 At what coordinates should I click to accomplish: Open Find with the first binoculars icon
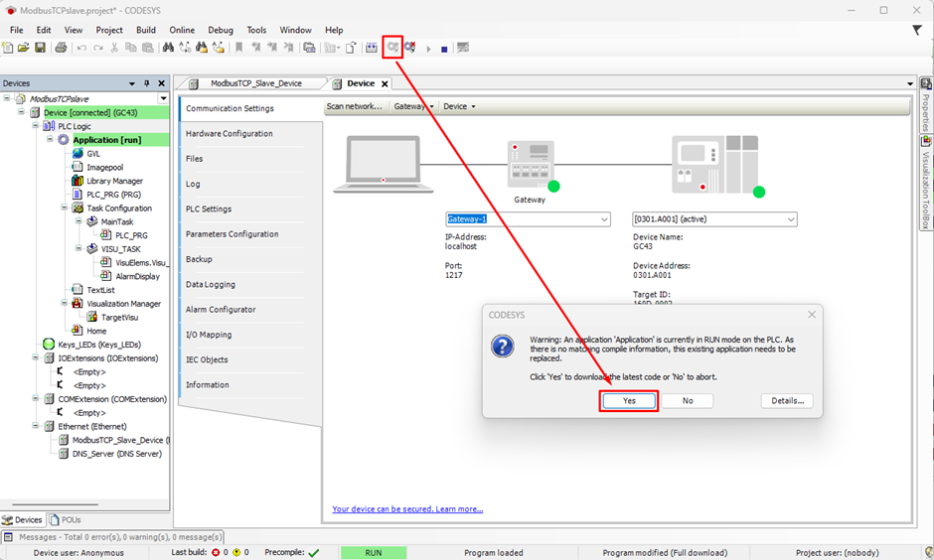point(168,48)
